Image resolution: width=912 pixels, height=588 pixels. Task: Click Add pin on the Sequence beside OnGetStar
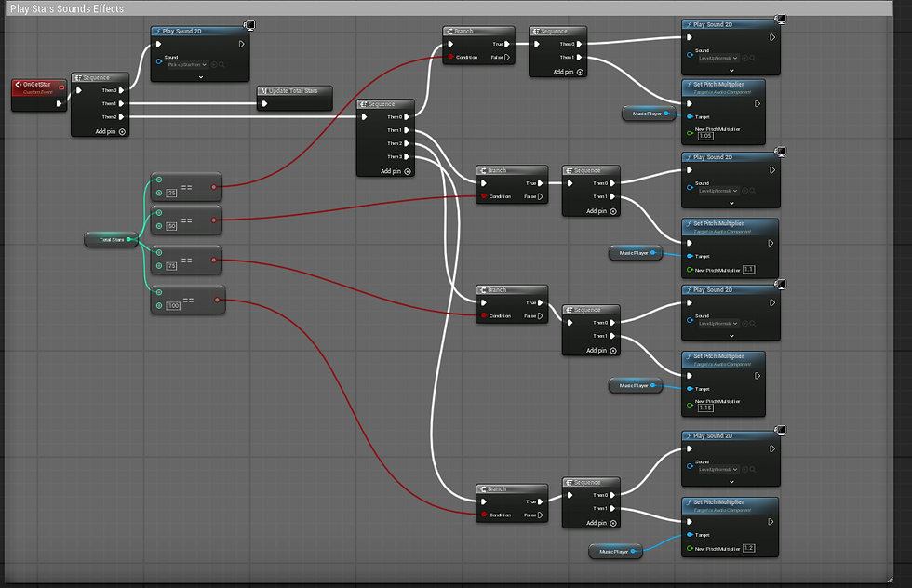(111, 131)
